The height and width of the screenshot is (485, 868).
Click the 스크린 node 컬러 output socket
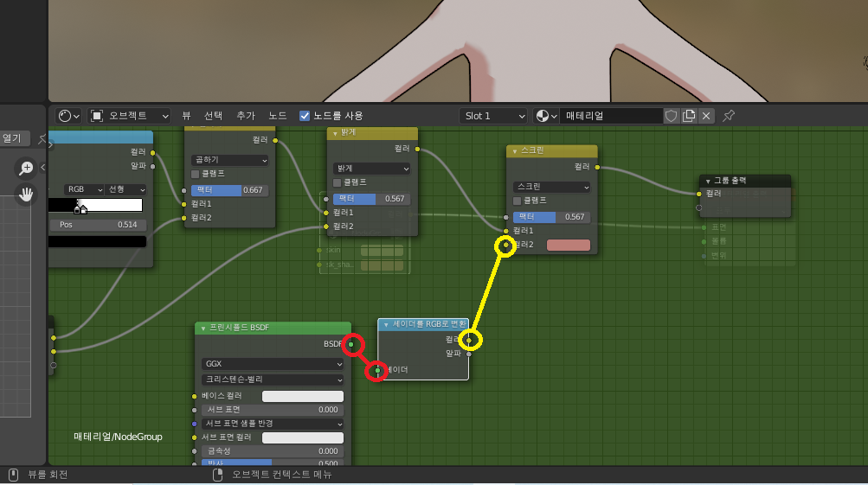click(597, 167)
